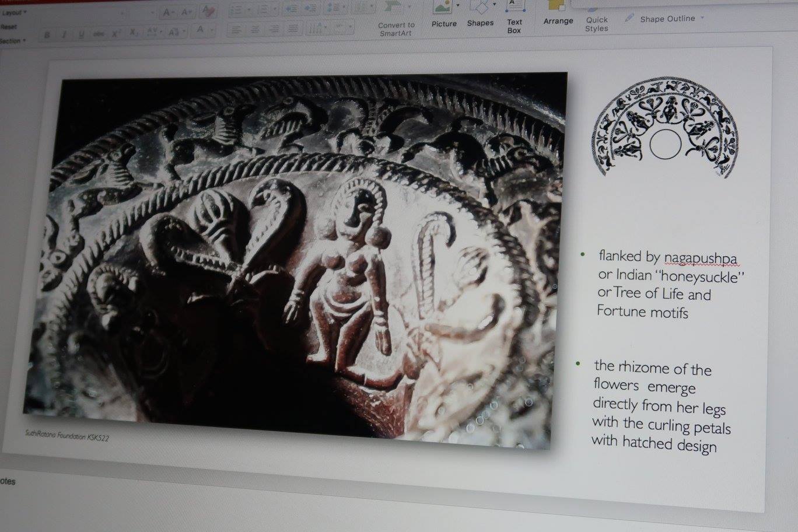Screen dimensions: 798x532
Task: Toggle italic text formatting
Action: pos(64,35)
